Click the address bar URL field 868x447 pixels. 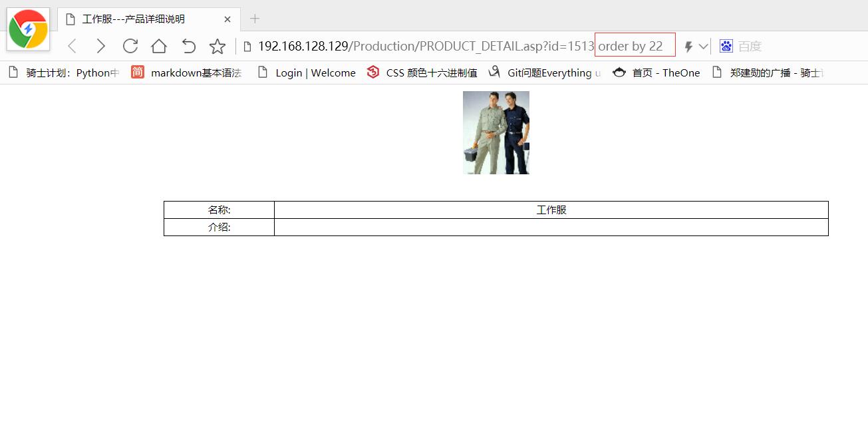pos(426,46)
